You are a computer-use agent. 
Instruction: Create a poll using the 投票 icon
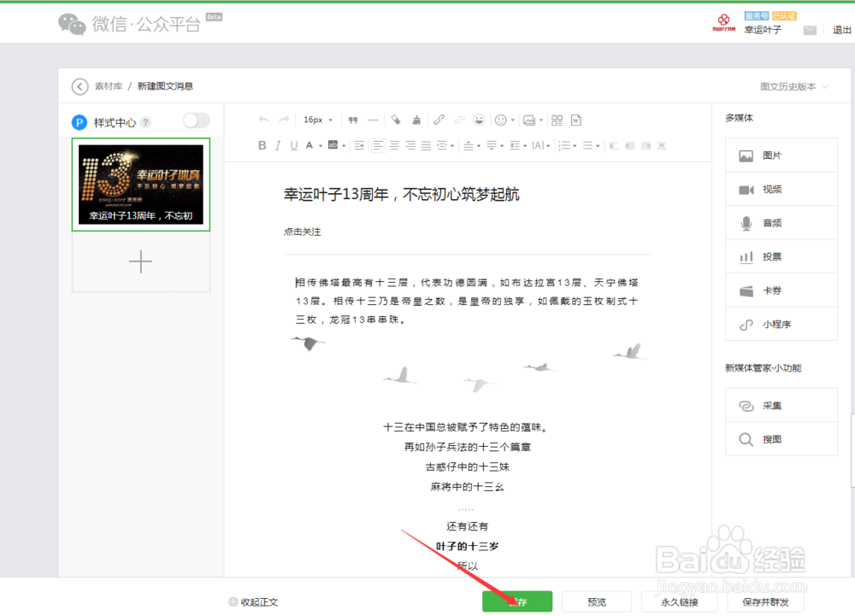tap(780, 256)
